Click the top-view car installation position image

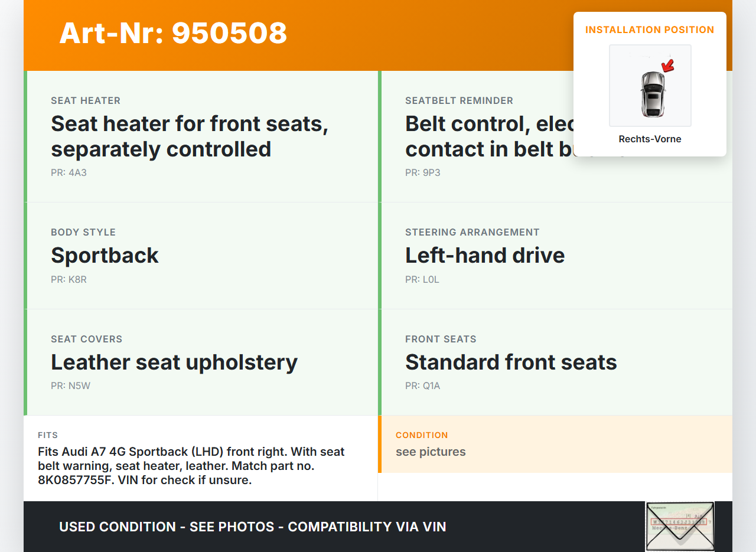coord(650,86)
